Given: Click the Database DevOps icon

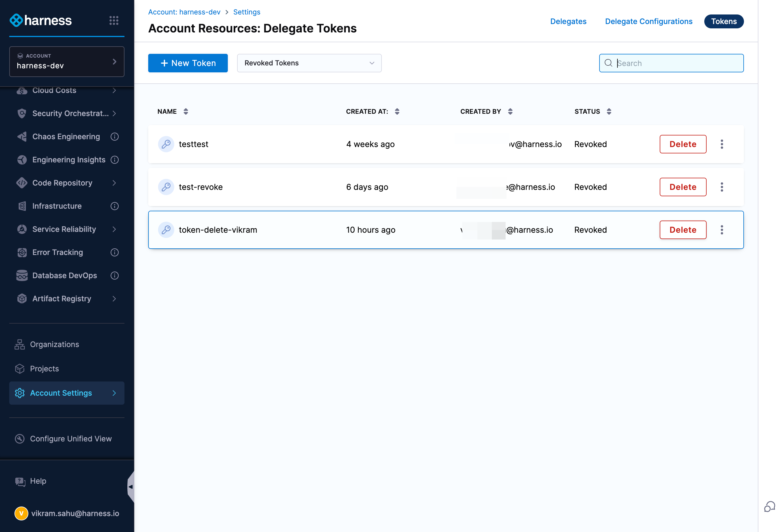Looking at the screenshot, I should click(x=22, y=276).
